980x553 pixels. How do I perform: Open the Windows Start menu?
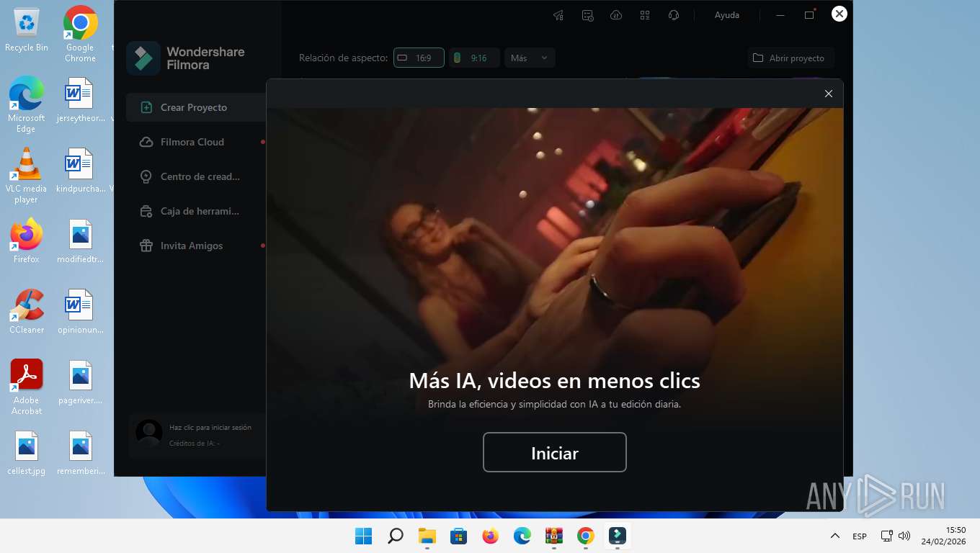pyautogui.click(x=364, y=536)
